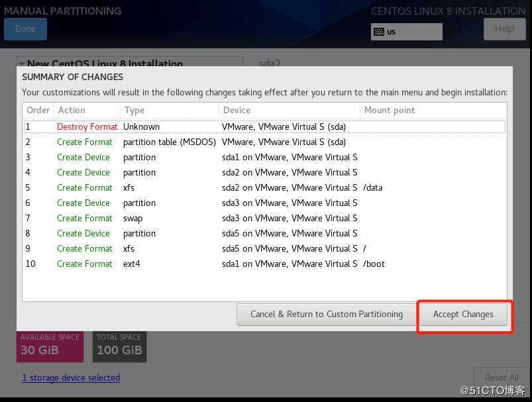532x402 pixels.
Task: Click order number 7 in the table
Action: [x=28, y=219]
